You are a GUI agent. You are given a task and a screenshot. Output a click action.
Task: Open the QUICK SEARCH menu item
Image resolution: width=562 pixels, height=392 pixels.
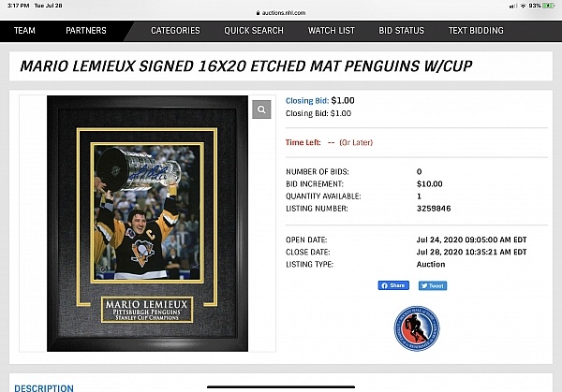(254, 31)
